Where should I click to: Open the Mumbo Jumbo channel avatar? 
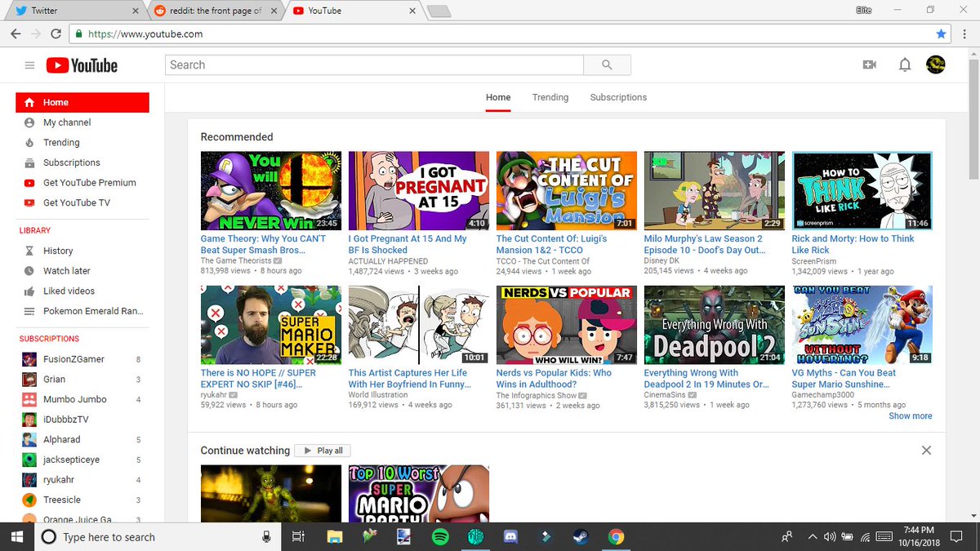pyautogui.click(x=29, y=399)
